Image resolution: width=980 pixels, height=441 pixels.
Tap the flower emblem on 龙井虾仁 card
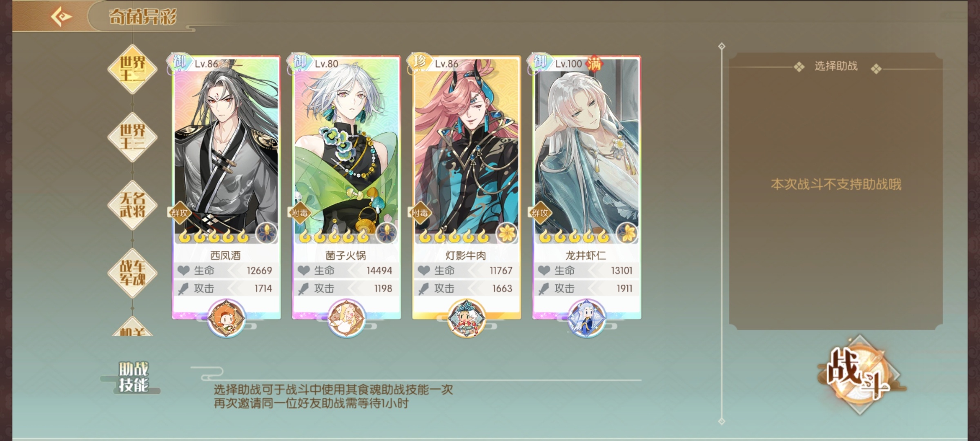(627, 233)
